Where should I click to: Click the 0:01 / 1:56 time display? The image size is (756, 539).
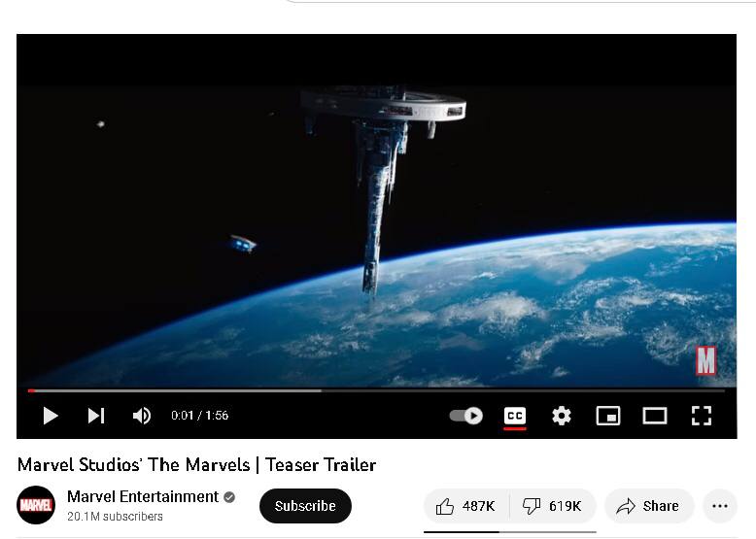(199, 416)
